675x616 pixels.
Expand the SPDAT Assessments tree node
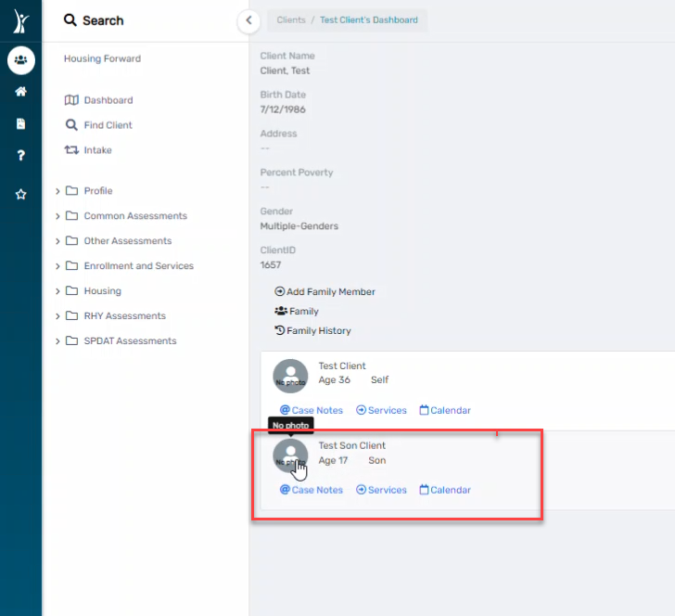pos(57,340)
